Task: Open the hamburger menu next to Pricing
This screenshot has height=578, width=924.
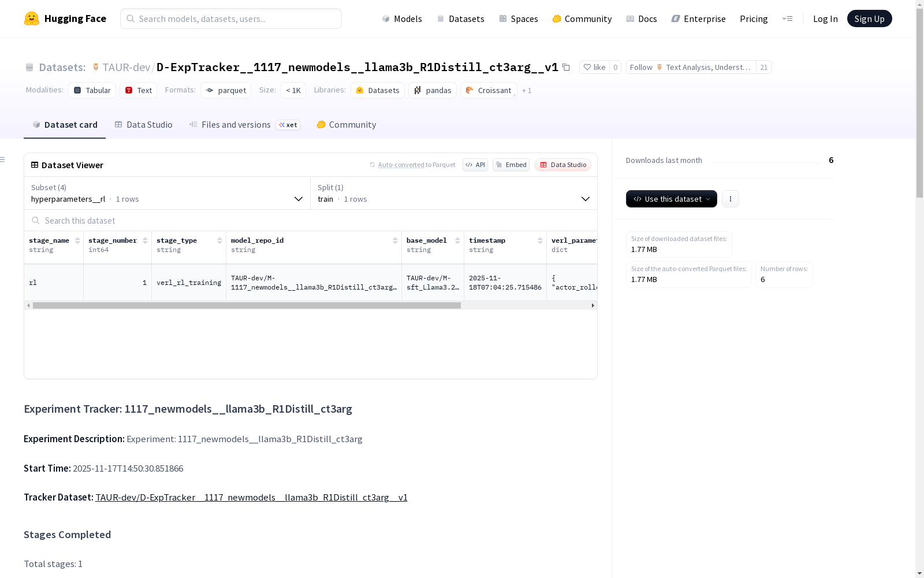Action: [x=787, y=18]
